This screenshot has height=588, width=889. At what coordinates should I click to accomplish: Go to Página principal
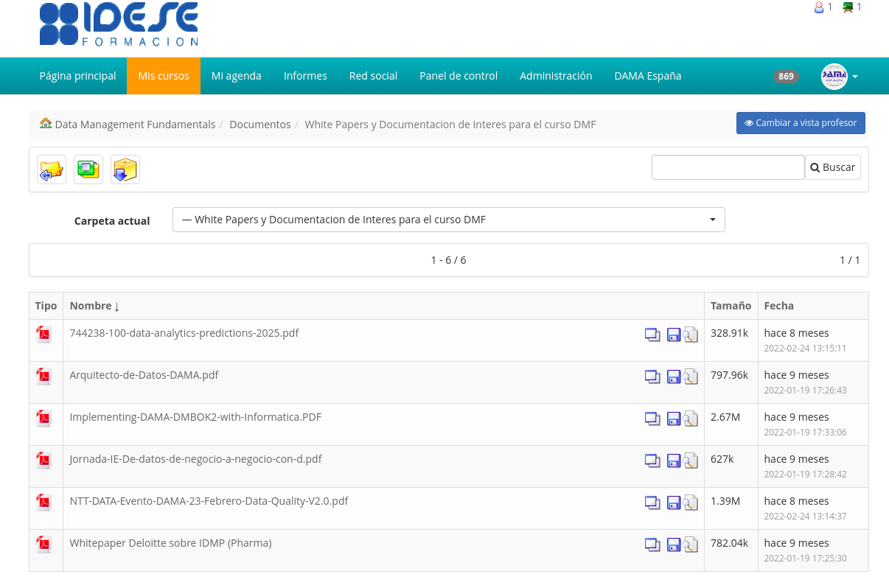[77, 76]
